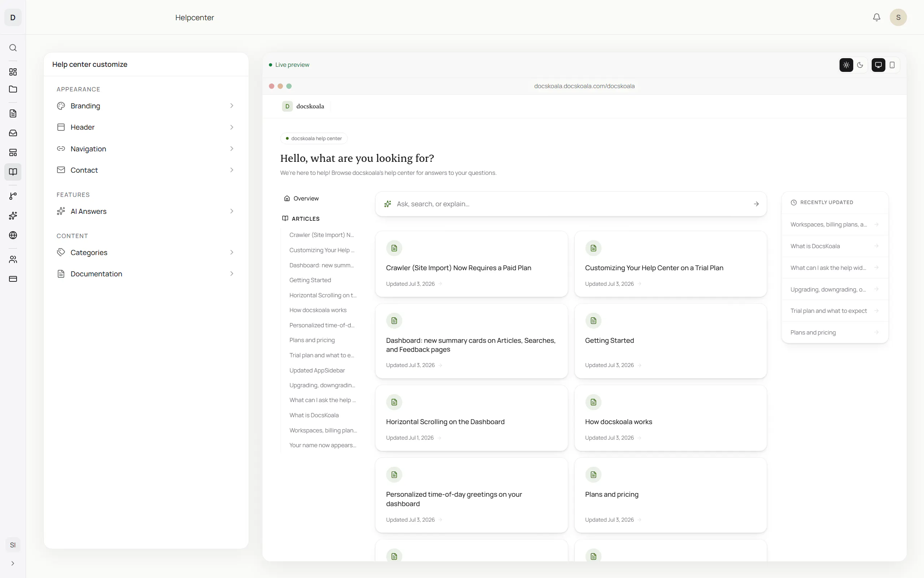Click the clock icon beside Recently Updated
The width and height of the screenshot is (924, 578).
[793, 203]
